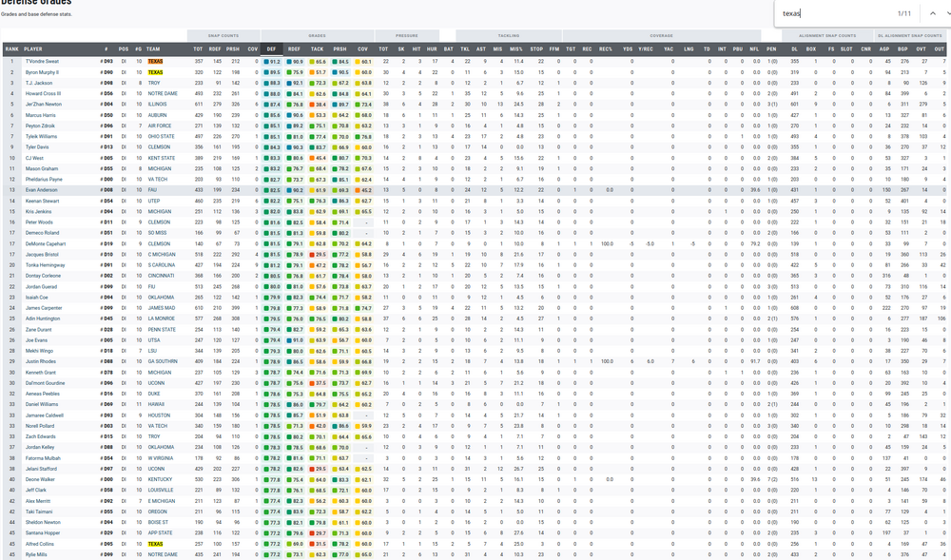Sort table by DEF grade column
The height and width of the screenshot is (560, 951).
(271, 48)
